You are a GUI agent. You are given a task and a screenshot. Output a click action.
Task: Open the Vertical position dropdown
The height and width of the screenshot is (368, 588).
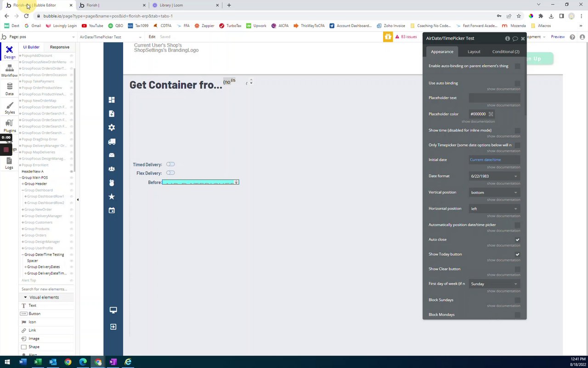pos(494,192)
